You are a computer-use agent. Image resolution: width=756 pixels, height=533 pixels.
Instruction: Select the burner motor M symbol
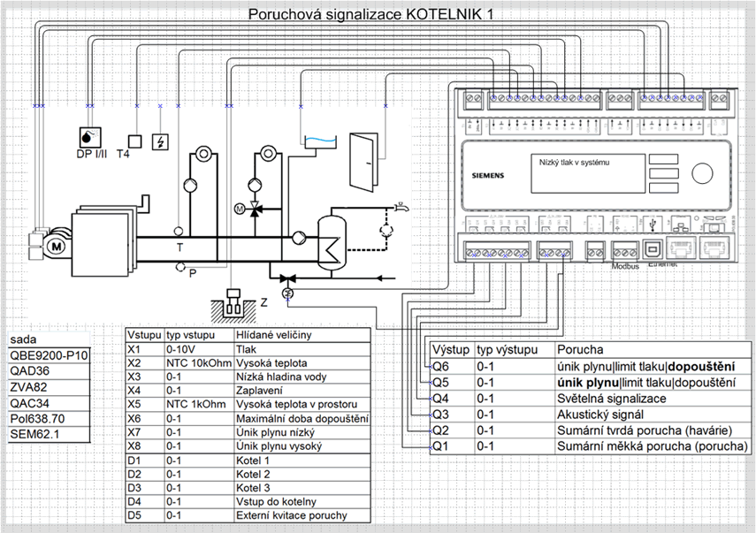(x=57, y=247)
